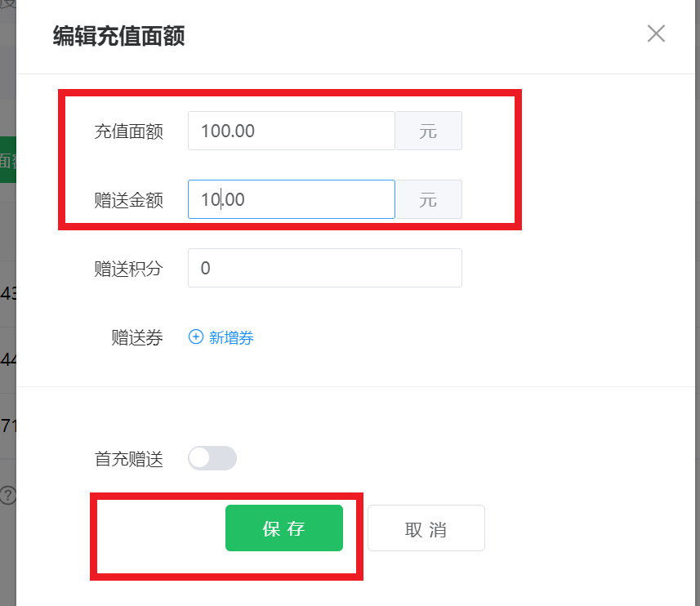Click the 赠送金额 field label
700x606 pixels.
[128, 200]
